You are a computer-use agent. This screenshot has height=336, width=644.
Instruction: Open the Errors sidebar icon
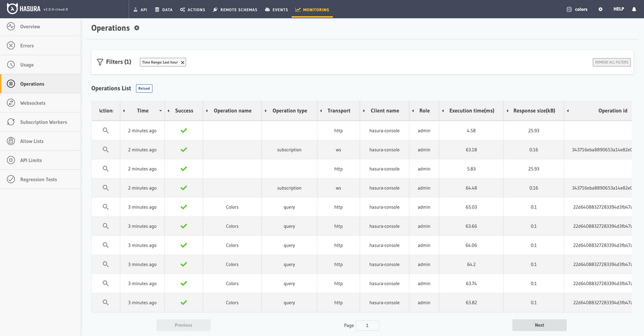(11, 46)
